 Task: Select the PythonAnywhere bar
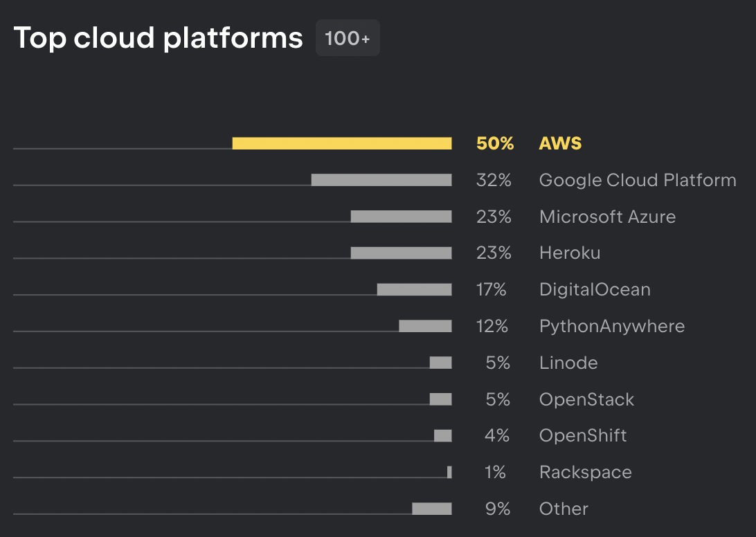[x=425, y=326]
